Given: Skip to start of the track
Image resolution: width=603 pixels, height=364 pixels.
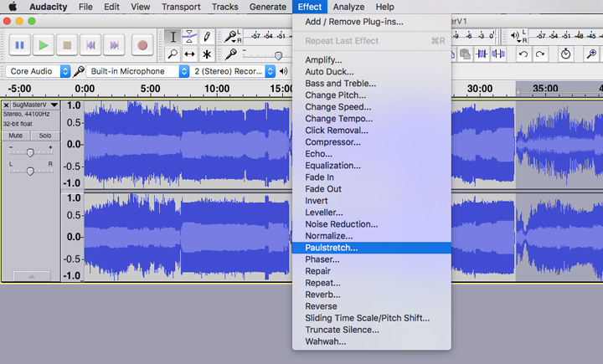Looking at the screenshot, I should click(x=90, y=45).
